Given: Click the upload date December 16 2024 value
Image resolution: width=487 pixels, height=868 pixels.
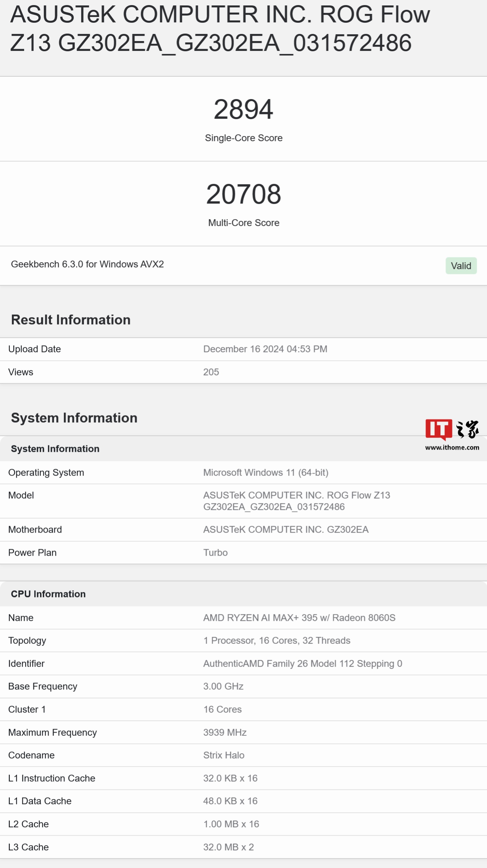Looking at the screenshot, I should coord(265,349).
